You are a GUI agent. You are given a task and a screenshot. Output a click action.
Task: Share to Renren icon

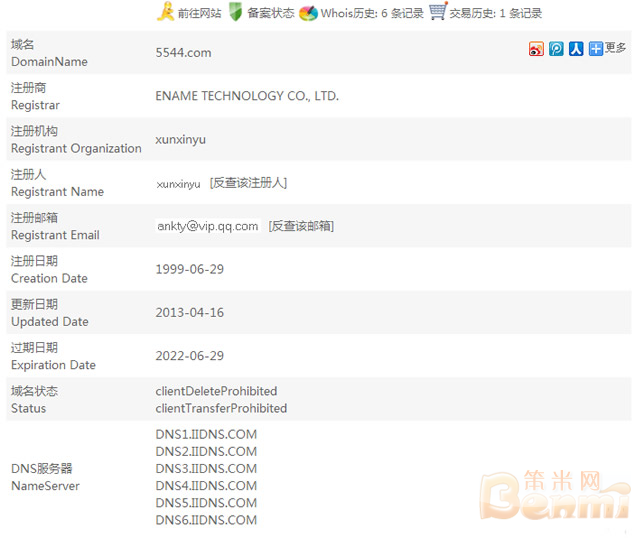click(576, 48)
